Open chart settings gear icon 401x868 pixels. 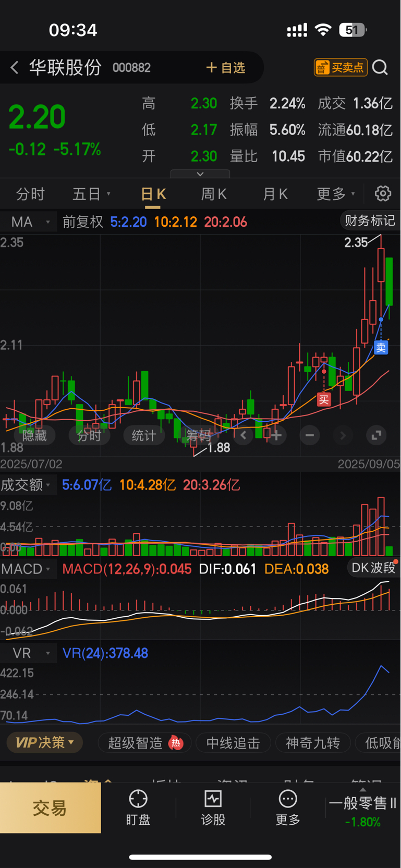(x=383, y=193)
